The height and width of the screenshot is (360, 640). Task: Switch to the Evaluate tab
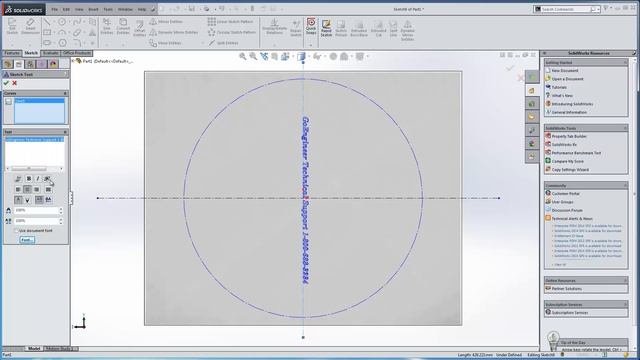[x=50, y=53]
